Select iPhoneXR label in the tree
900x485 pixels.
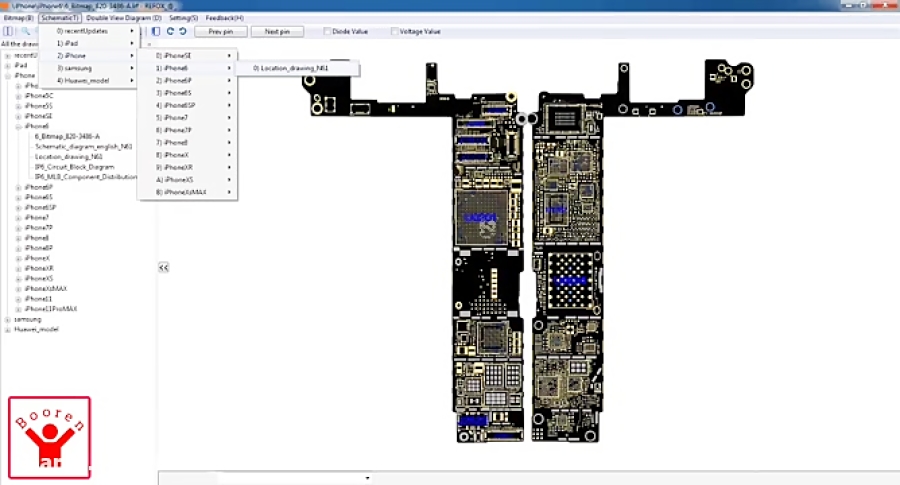coord(39,268)
